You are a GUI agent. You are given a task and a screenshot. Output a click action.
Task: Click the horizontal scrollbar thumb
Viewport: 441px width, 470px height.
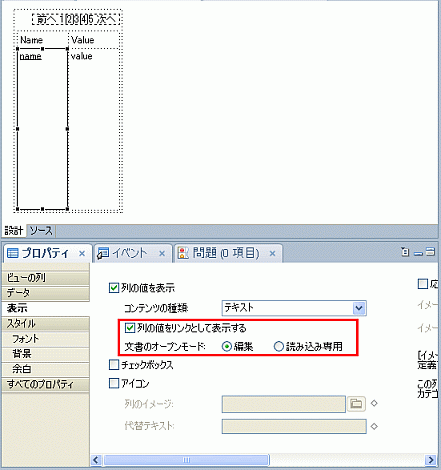[x=186, y=460]
